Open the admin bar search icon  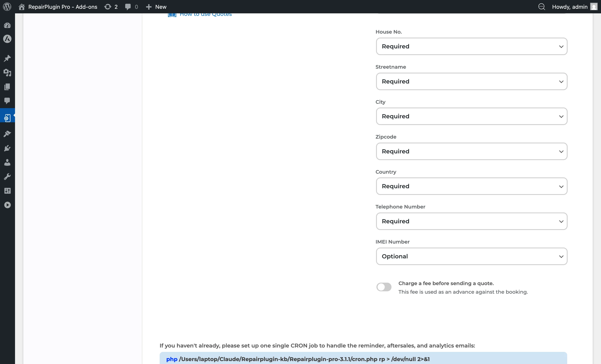(542, 7)
